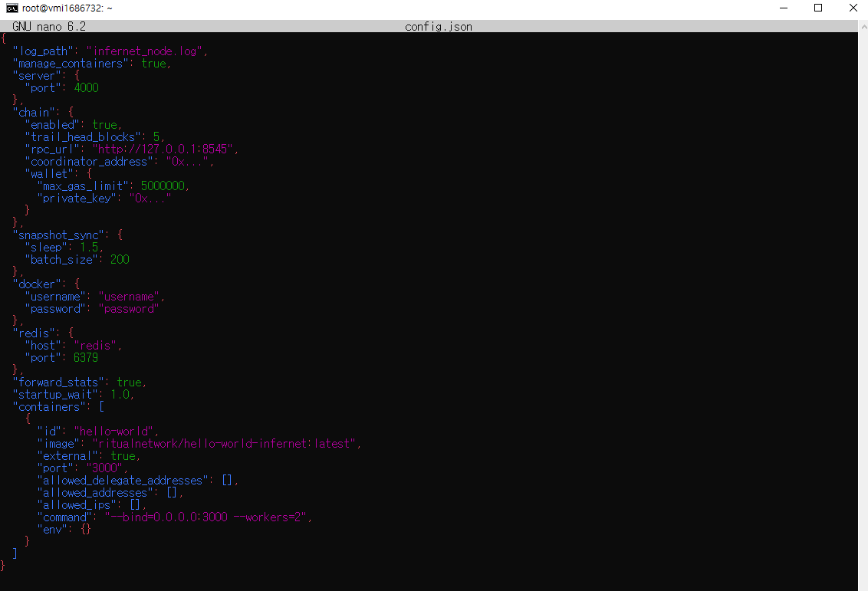Click the "env" key
Viewport: 868px width, 591px height.
tap(51, 529)
